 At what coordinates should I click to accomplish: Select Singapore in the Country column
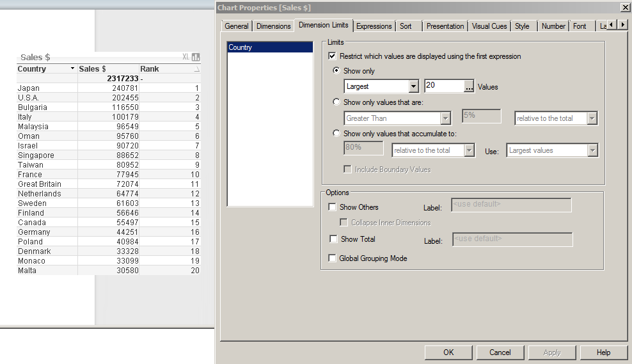click(x=47, y=155)
